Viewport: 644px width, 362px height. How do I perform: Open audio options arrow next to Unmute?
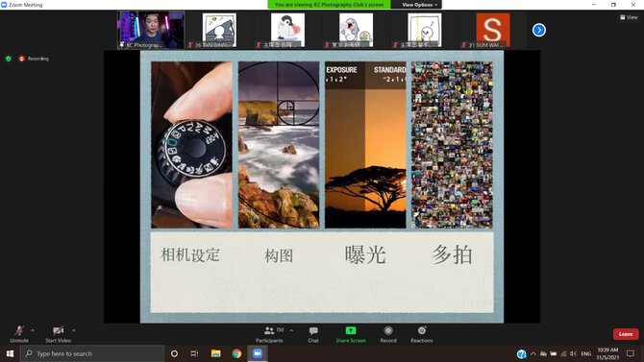tap(33, 330)
